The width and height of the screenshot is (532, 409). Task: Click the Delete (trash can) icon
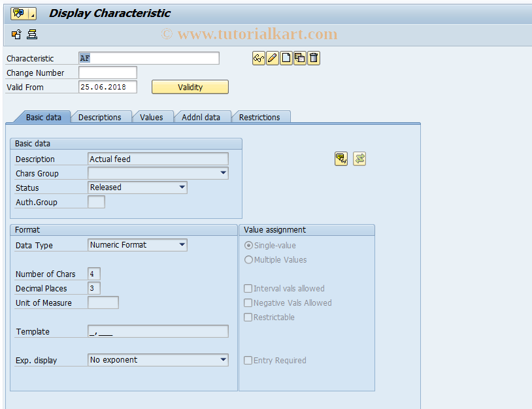pyautogui.click(x=314, y=58)
